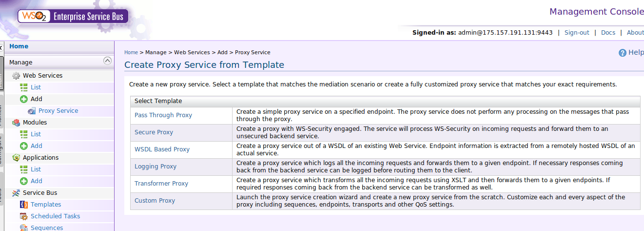The image size is (644, 231).
Task: Click the WSDL Based Proxy description text
Action: pos(435,149)
